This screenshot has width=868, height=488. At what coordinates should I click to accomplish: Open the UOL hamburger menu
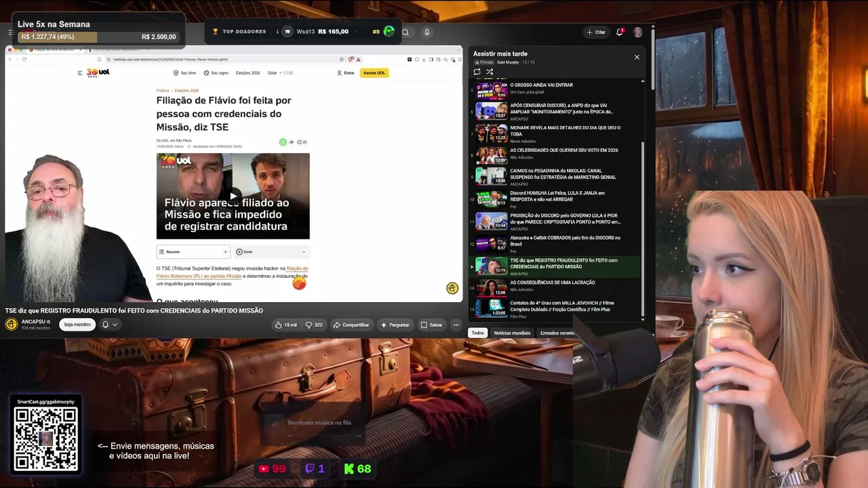pos(79,73)
